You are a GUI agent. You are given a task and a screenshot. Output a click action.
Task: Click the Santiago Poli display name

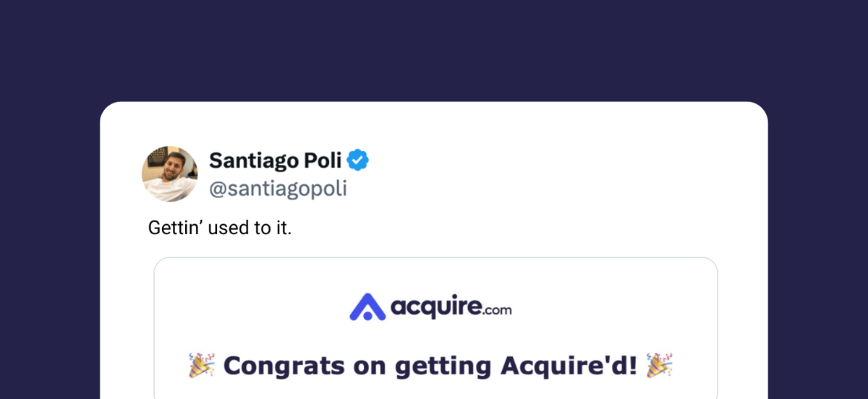[x=275, y=160]
